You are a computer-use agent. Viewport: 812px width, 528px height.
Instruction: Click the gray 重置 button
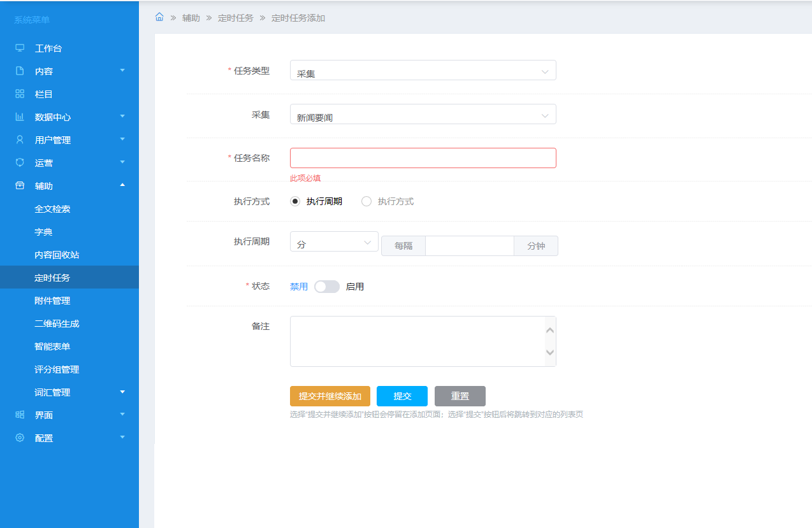[460, 396]
